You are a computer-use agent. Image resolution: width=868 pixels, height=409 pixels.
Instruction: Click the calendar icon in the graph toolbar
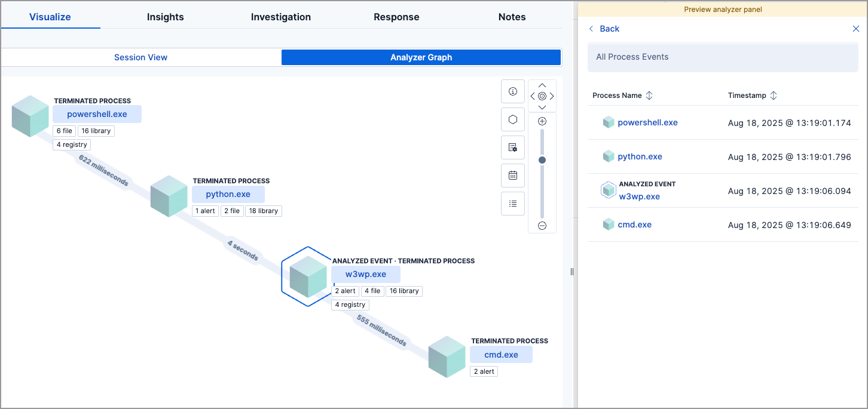512,175
